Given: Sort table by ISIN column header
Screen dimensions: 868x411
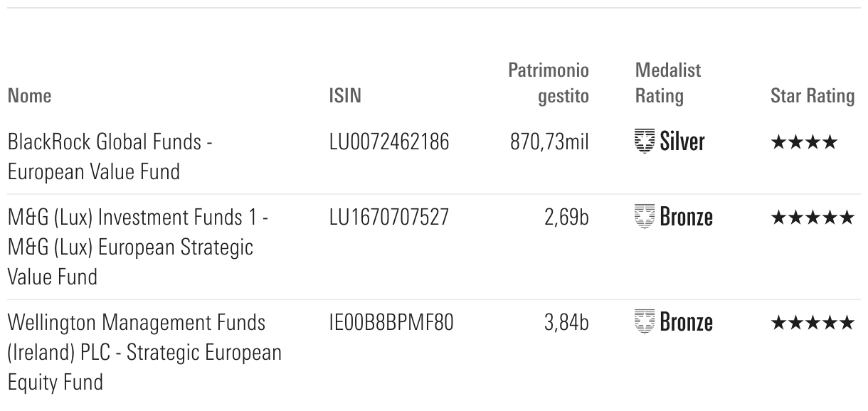Looking at the screenshot, I should point(345,96).
